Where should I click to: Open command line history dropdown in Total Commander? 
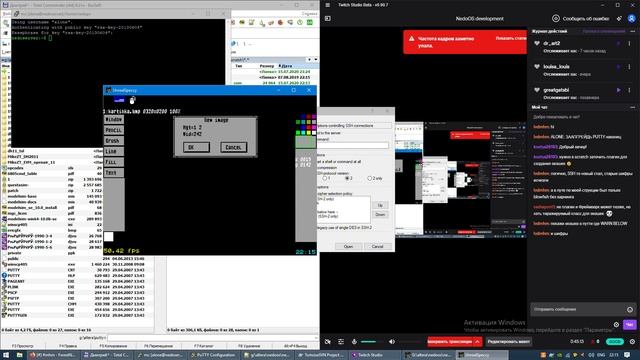point(316,338)
